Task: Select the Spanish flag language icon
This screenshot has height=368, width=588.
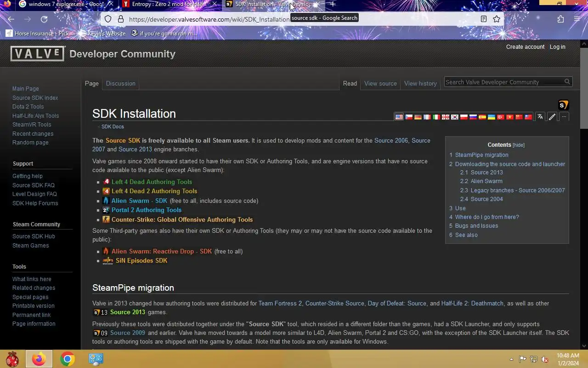Action: [x=482, y=117]
